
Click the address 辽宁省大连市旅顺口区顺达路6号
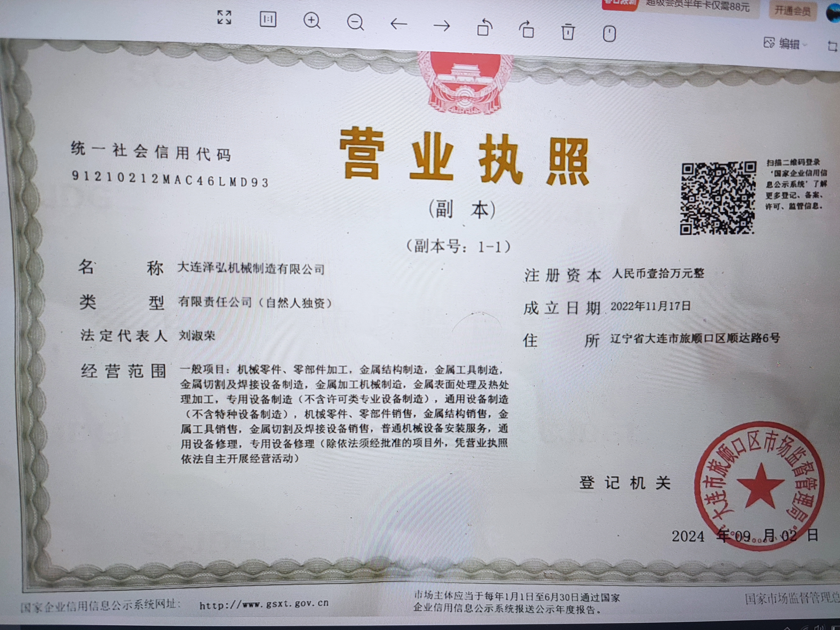click(695, 338)
